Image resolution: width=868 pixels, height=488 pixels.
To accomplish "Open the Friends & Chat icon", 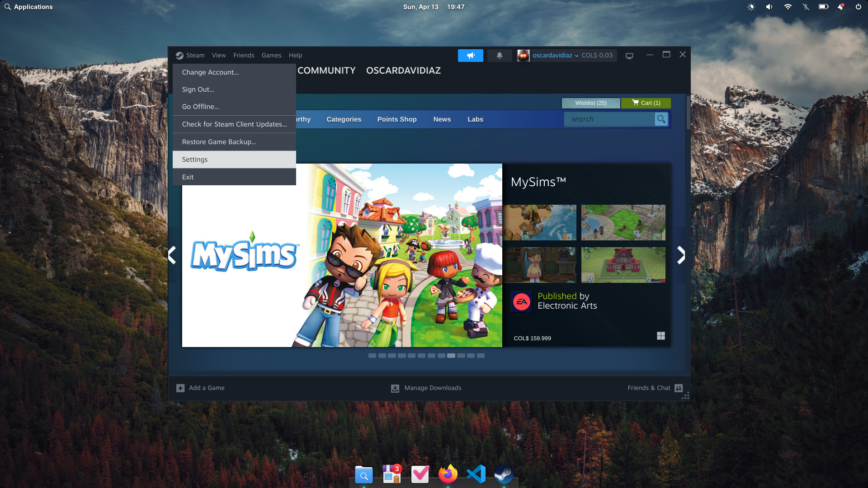I will coord(679,388).
